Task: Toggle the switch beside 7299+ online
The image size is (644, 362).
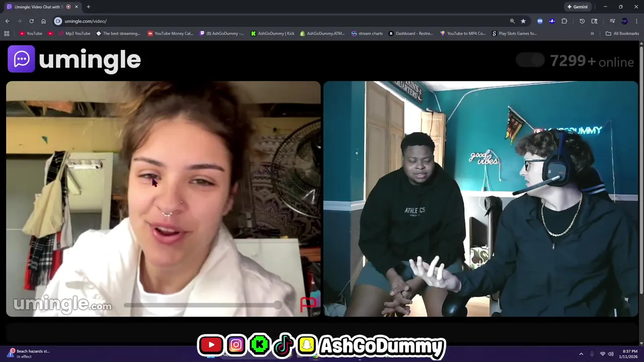Action: pyautogui.click(x=530, y=61)
